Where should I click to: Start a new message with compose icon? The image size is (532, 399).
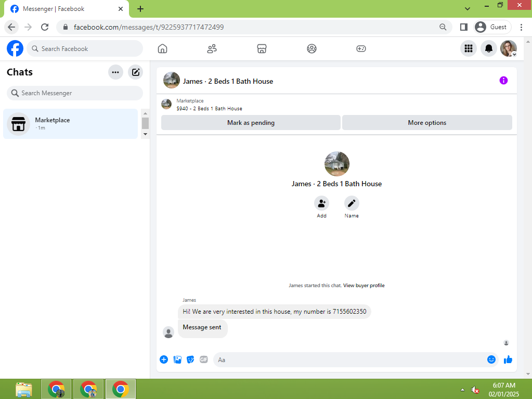[135, 72]
